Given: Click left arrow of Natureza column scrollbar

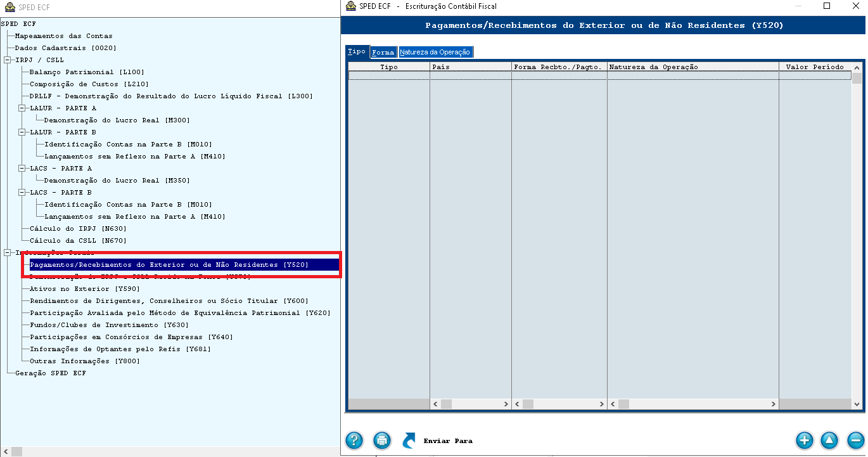Looking at the screenshot, I should click(613, 404).
